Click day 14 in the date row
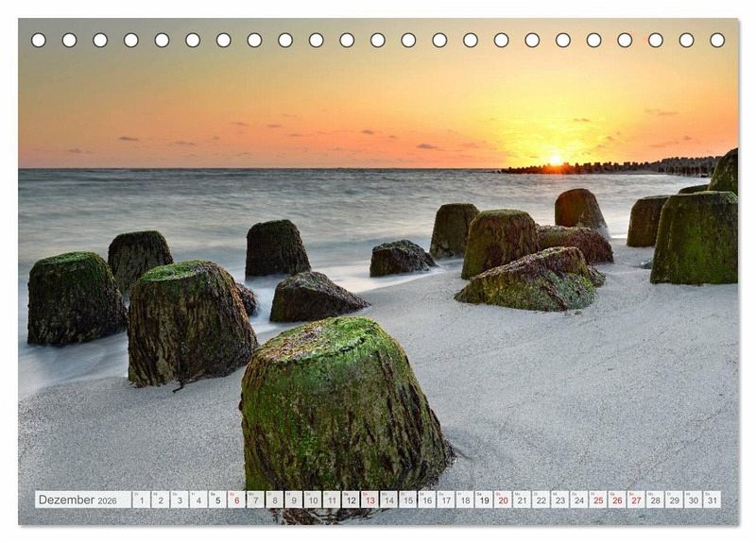This screenshot has width=756, height=543. pyautogui.click(x=389, y=500)
